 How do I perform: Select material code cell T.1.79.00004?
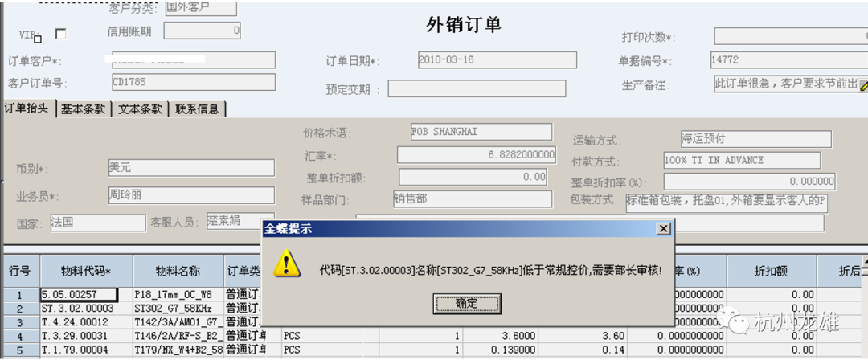coord(86,350)
